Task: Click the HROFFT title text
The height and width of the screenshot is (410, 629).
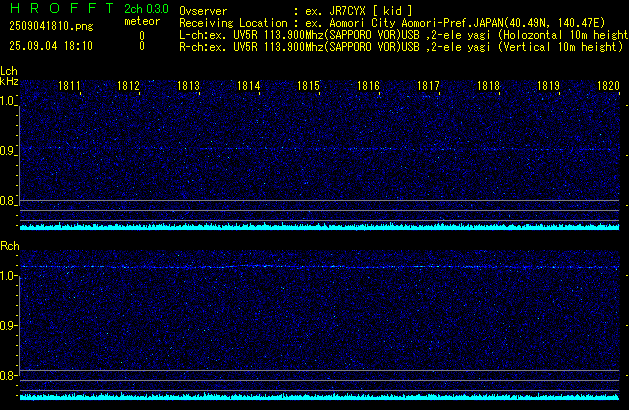Action: coord(62,8)
